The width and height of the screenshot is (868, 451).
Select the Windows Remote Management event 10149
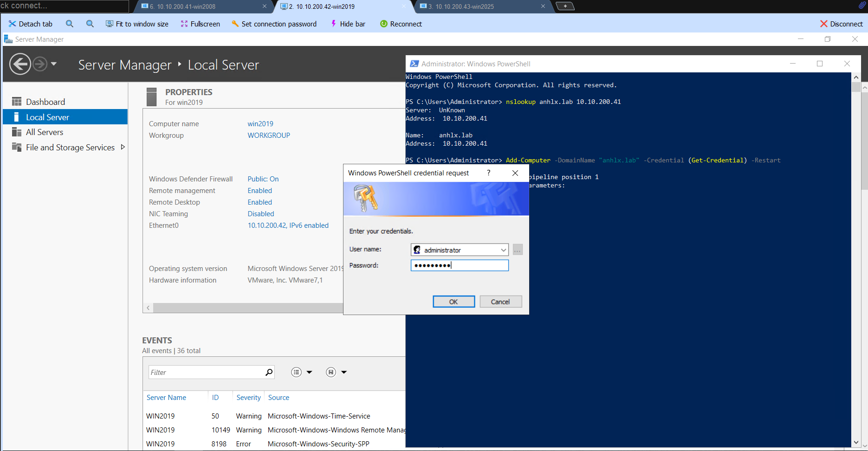click(274, 430)
